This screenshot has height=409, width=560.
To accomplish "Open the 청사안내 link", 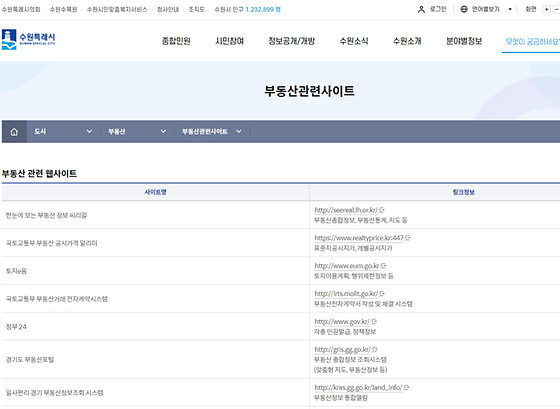I will [168, 9].
